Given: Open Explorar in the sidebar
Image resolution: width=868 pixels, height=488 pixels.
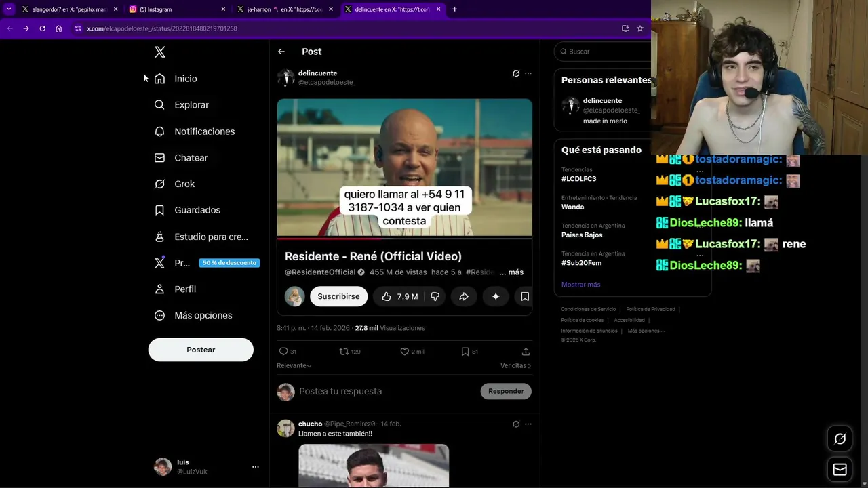Looking at the screenshot, I should (x=181, y=105).
